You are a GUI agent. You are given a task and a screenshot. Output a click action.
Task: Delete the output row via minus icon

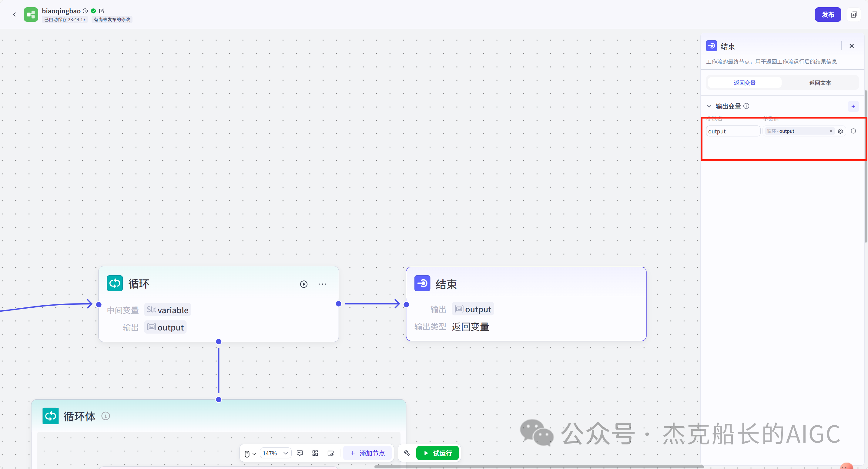click(x=853, y=131)
